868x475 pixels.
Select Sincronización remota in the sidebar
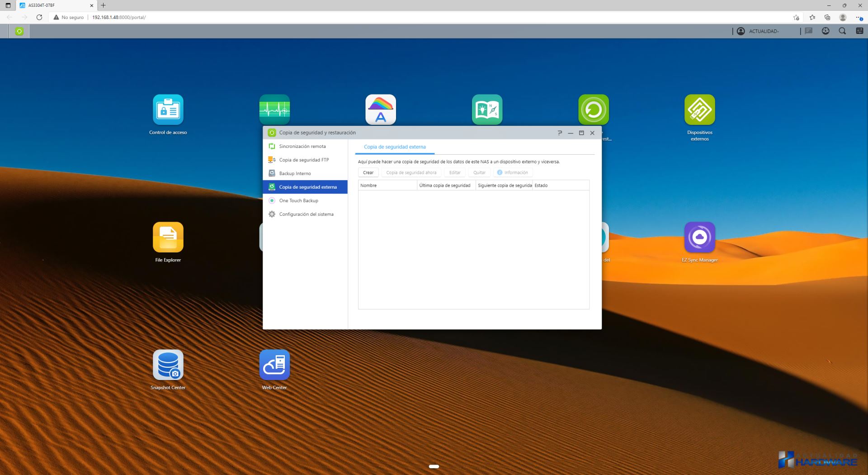(x=302, y=147)
